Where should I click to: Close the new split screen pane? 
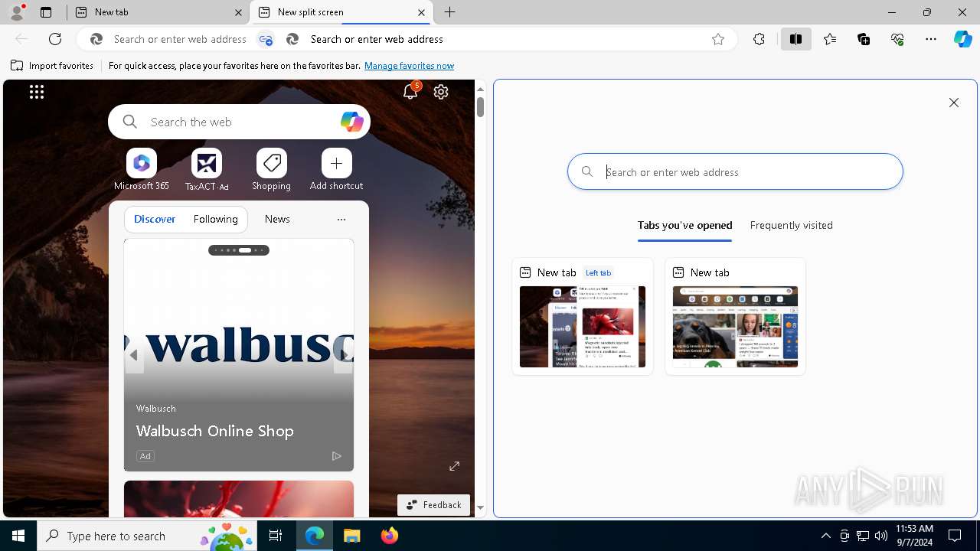point(954,103)
